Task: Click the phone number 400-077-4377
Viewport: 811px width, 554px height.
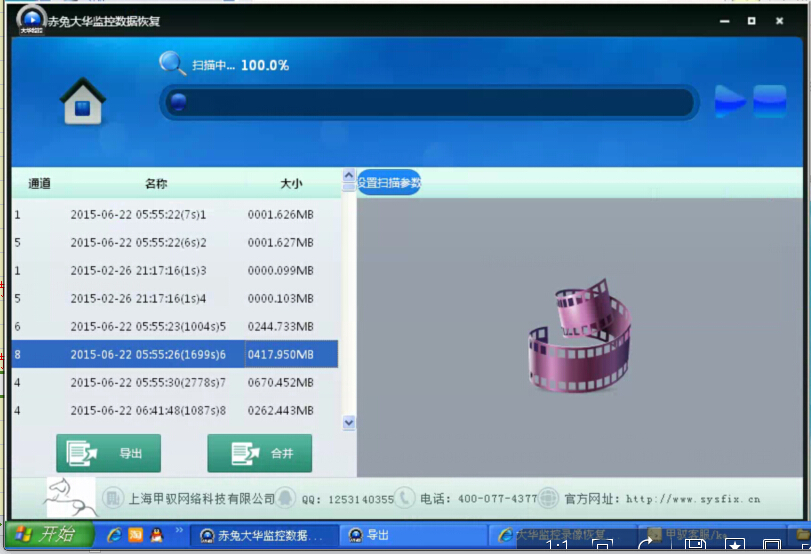Action: pyautogui.click(x=498, y=499)
